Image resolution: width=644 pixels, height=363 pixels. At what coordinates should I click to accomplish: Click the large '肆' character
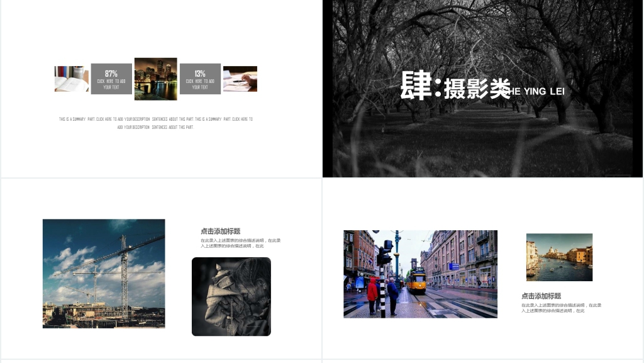point(417,86)
